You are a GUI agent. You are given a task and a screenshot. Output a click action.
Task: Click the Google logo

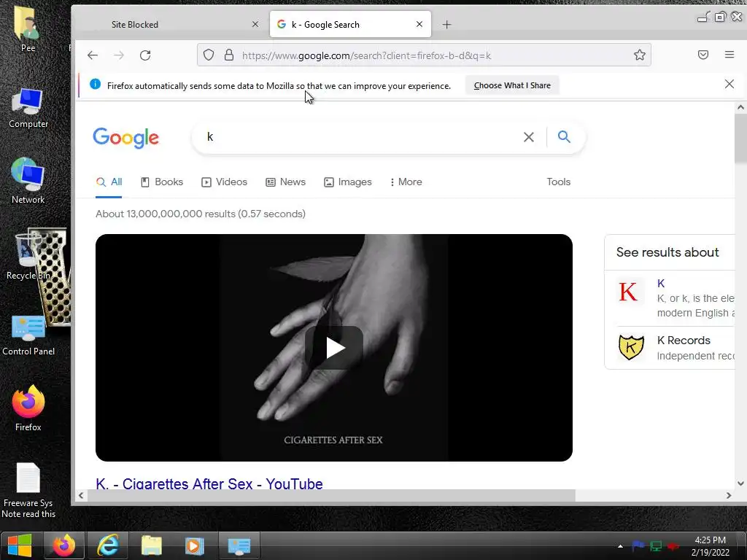pos(125,138)
